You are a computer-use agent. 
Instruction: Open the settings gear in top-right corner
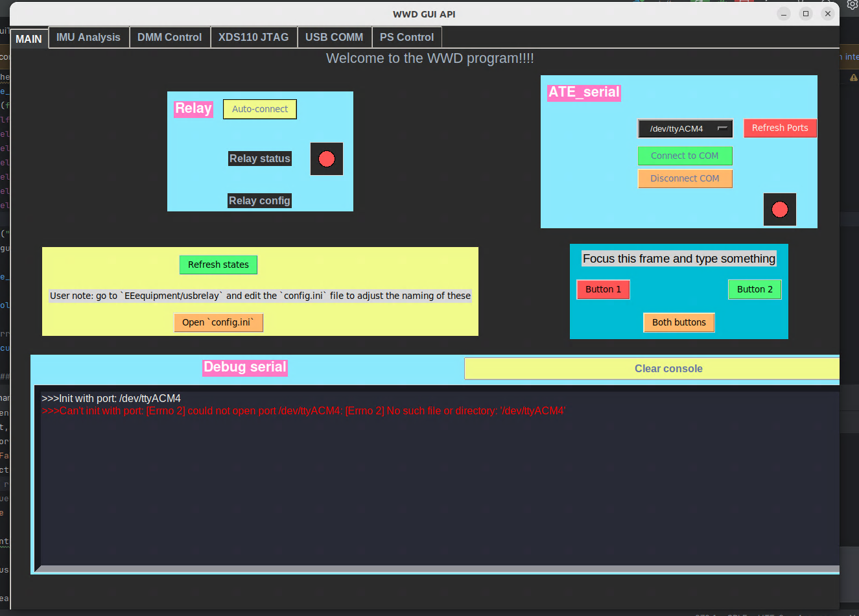pos(852,5)
